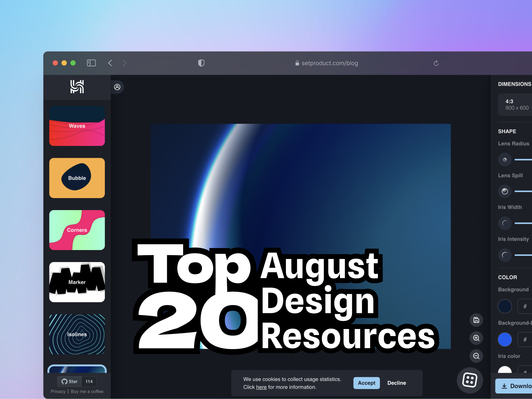
Task: Open the privacy shield icon
Action: coord(201,63)
